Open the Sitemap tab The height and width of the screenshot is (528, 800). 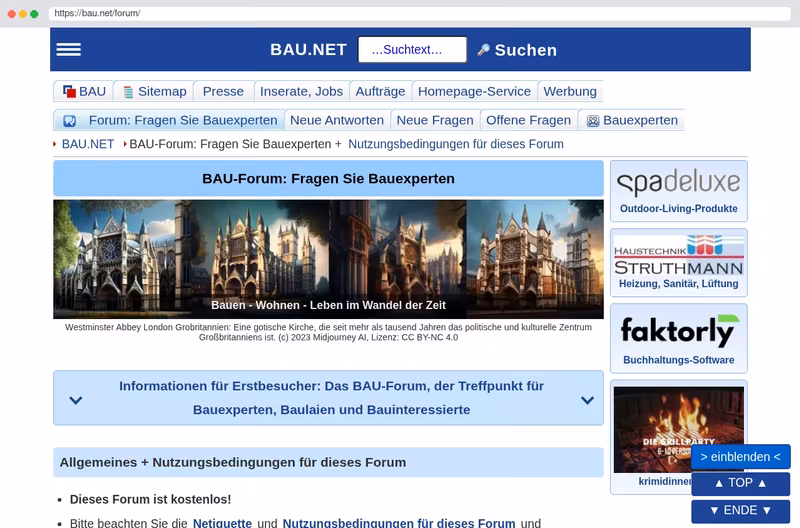(x=155, y=91)
